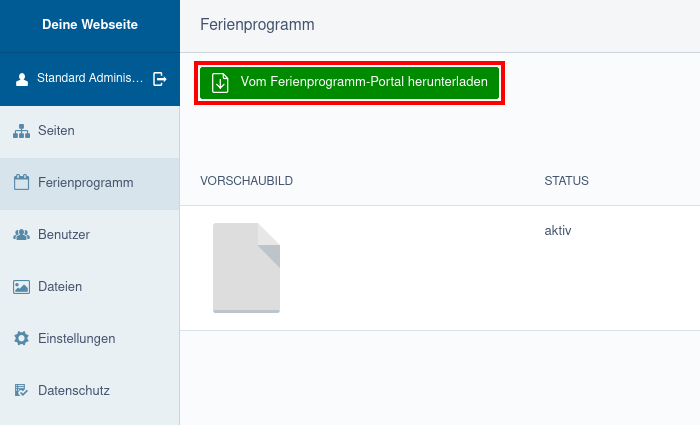The width and height of the screenshot is (700, 425).
Task: Open the Datenschutz menu item
Action: tap(90, 390)
